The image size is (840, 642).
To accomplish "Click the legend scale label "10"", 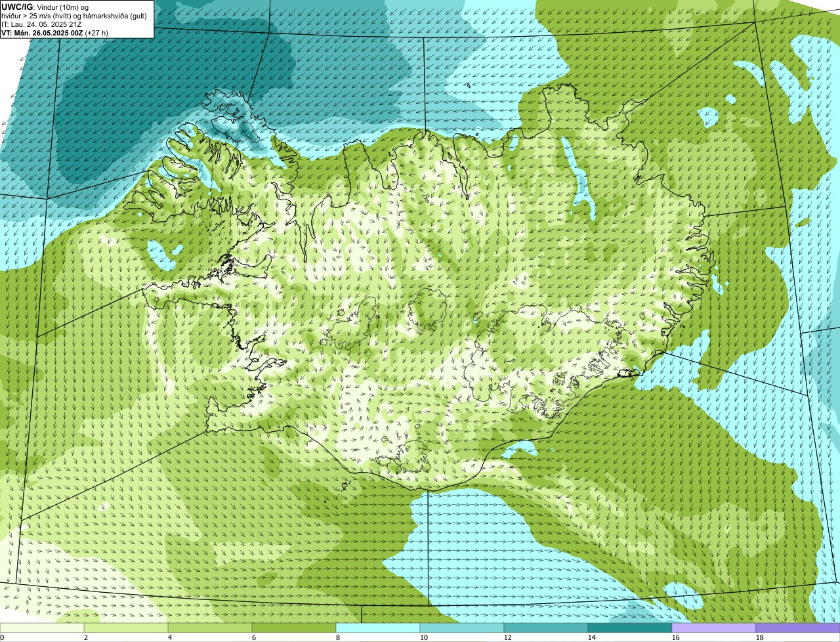I will [x=424, y=637].
